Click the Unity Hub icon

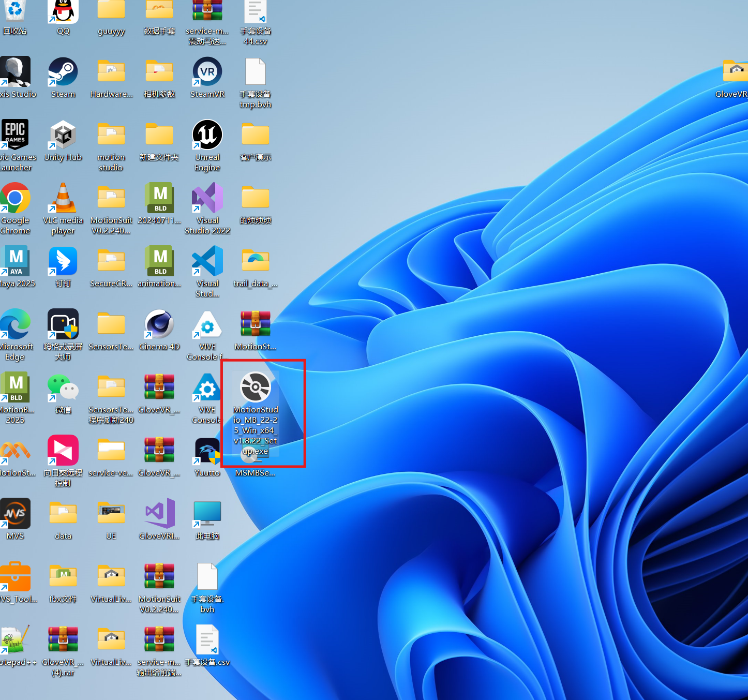pyautogui.click(x=63, y=135)
